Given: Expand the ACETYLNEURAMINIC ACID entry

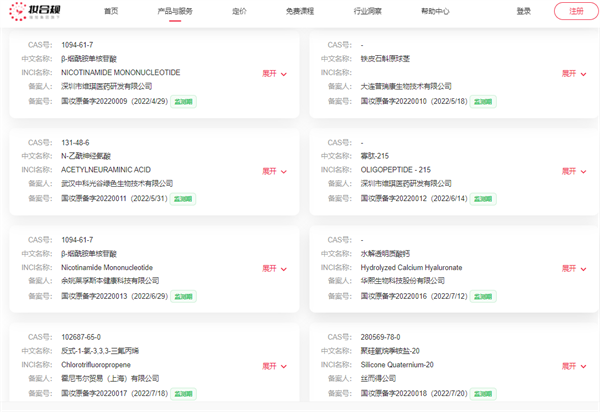Looking at the screenshot, I should (x=274, y=171).
